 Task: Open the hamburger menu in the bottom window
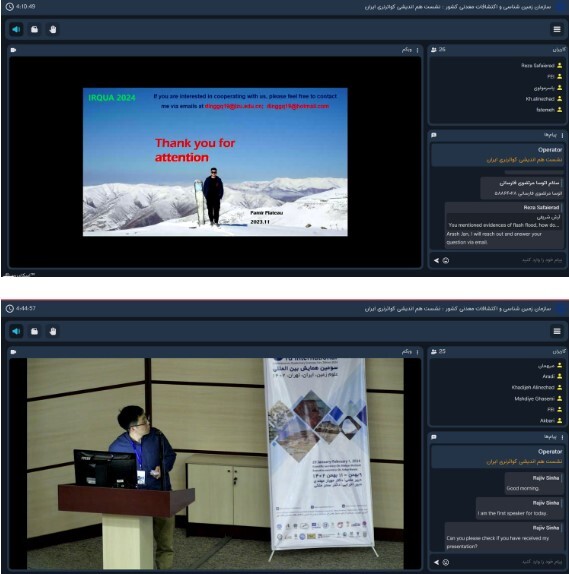click(x=557, y=331)
